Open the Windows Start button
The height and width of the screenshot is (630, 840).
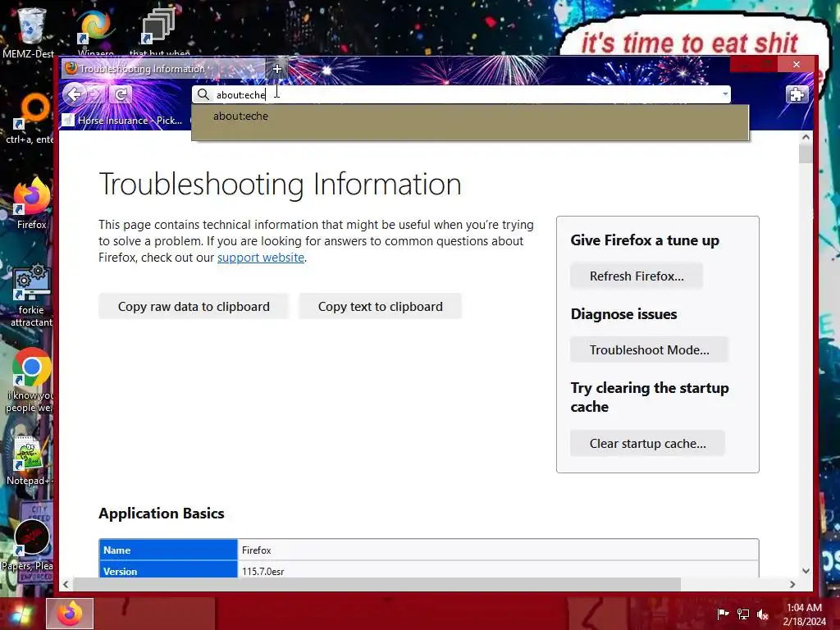tap(21, 614)
